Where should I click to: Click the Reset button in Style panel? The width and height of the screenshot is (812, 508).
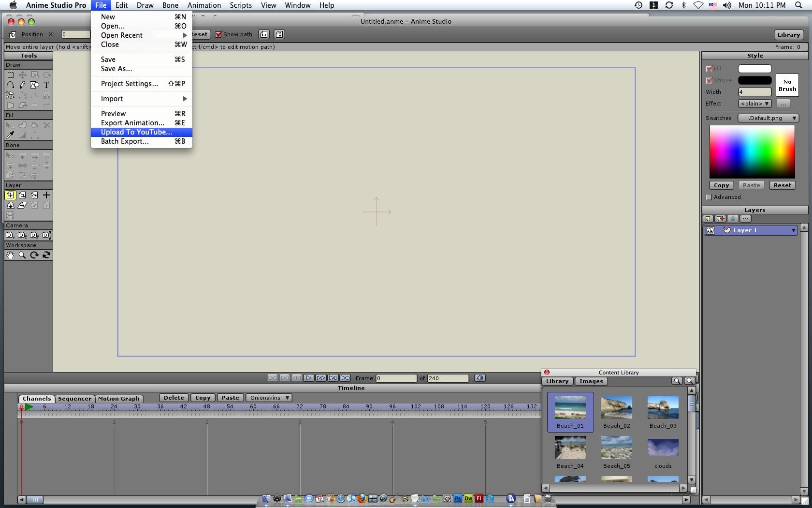[x=782, y=185]
